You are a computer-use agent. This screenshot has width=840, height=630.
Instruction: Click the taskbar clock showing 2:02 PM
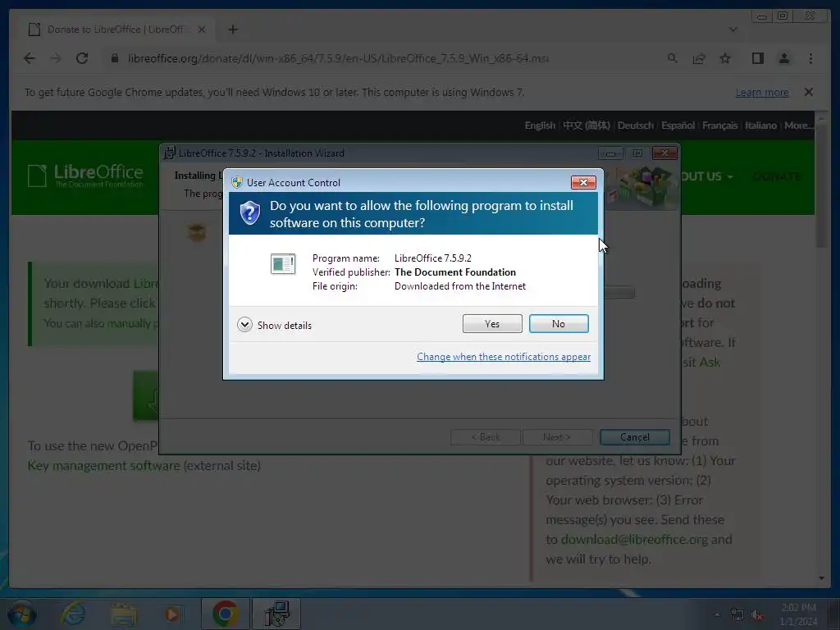(x=798, y=614)
